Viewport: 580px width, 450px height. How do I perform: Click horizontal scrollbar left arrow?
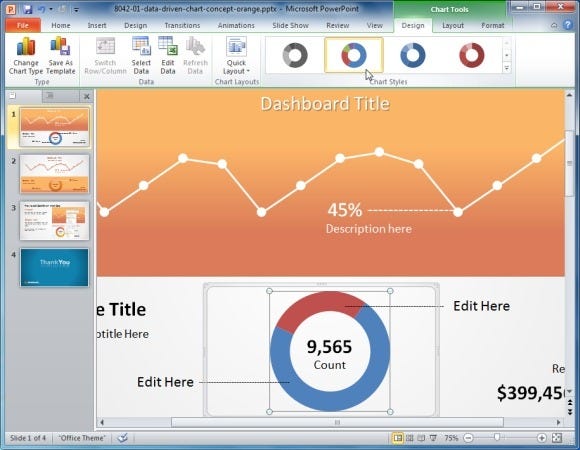pos(102,422)
